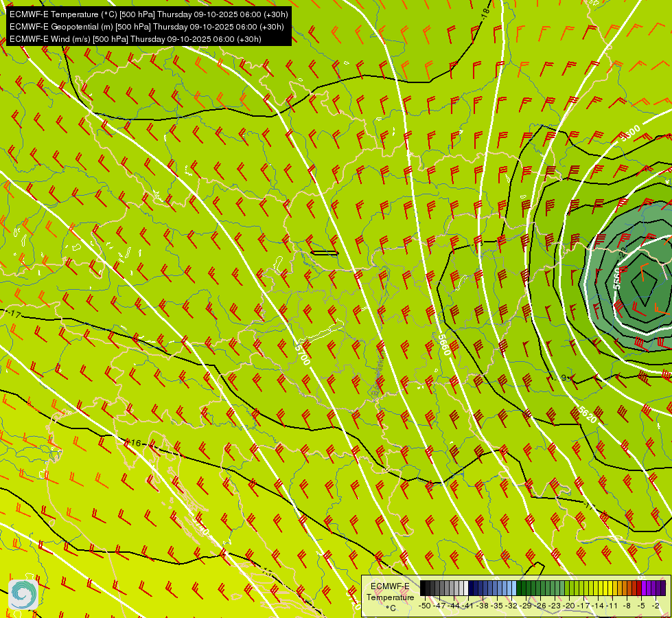Click the -16 isotherm label
The width and height of the screenshot is (672, 618).
click(x=134, y=443)
